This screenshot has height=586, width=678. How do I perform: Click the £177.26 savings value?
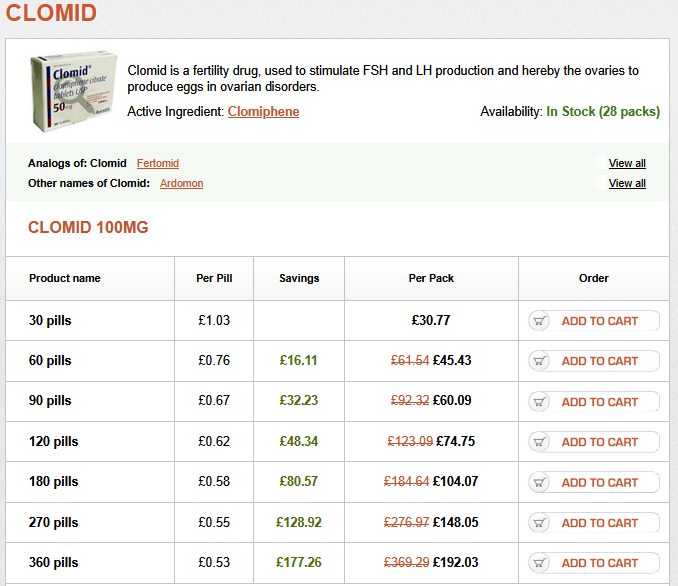coord(299,562)
